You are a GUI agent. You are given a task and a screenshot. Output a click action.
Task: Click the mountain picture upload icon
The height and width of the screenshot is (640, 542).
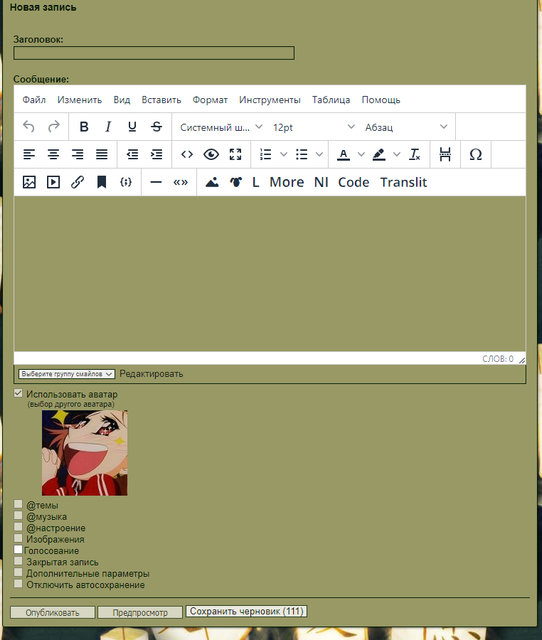coord(212,182)
